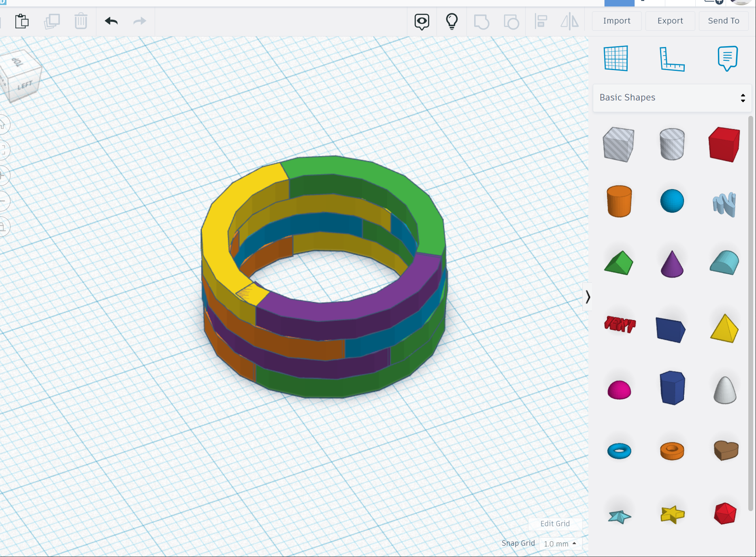Open the Snap Grid 1.0 mm dropdown
The width and height of the screenshot is (756, 557).
pyautogui.click(x=560, y=544)
